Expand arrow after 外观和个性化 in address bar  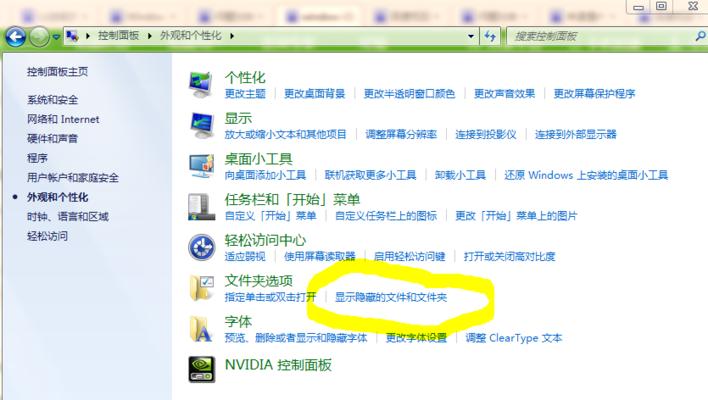click(232, 36)
